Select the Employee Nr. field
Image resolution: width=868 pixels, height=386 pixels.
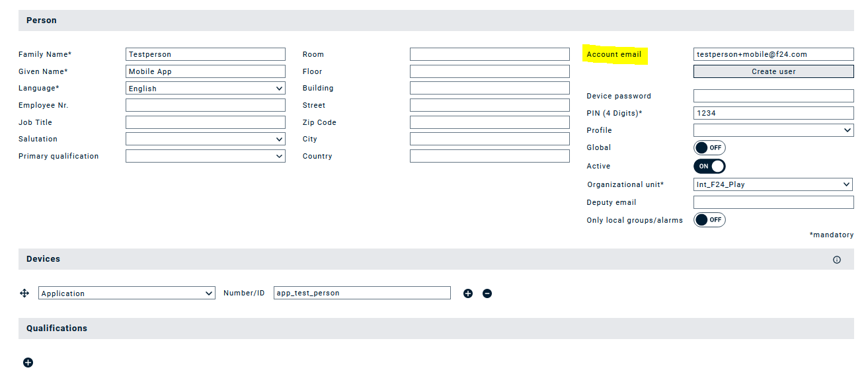pyautogui.click(x=206, y=105)
